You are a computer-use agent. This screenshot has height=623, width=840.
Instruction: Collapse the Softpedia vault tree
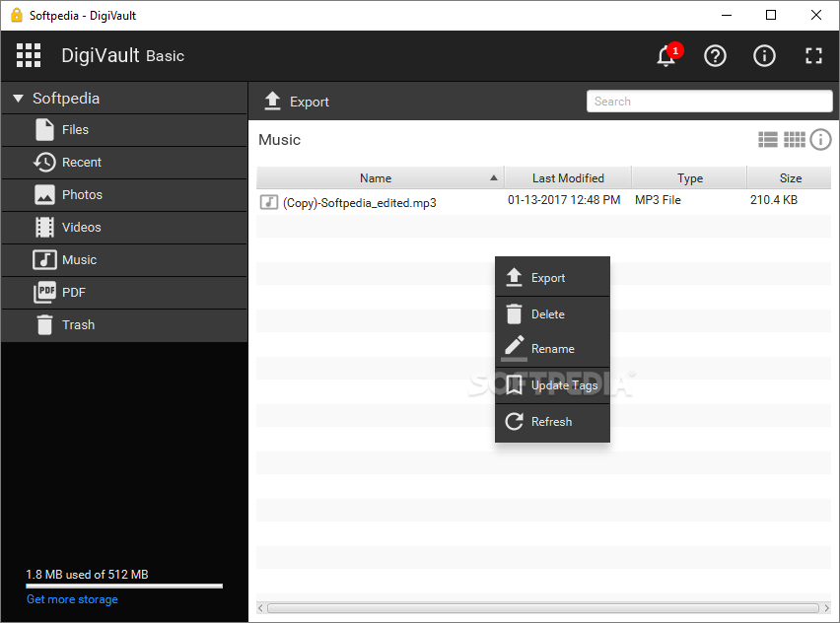point(18,99)
